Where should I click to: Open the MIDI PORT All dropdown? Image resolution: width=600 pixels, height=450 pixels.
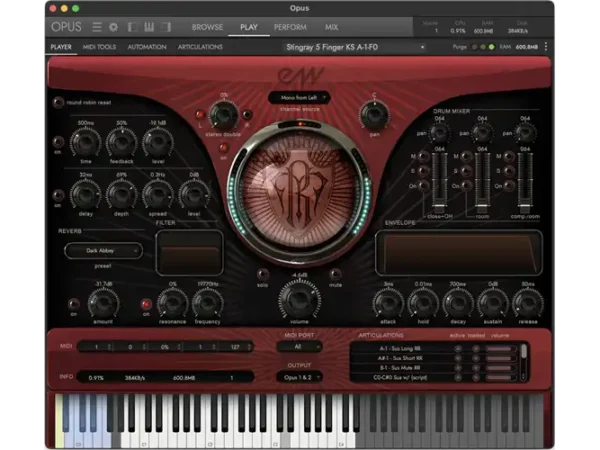(299, 347)
